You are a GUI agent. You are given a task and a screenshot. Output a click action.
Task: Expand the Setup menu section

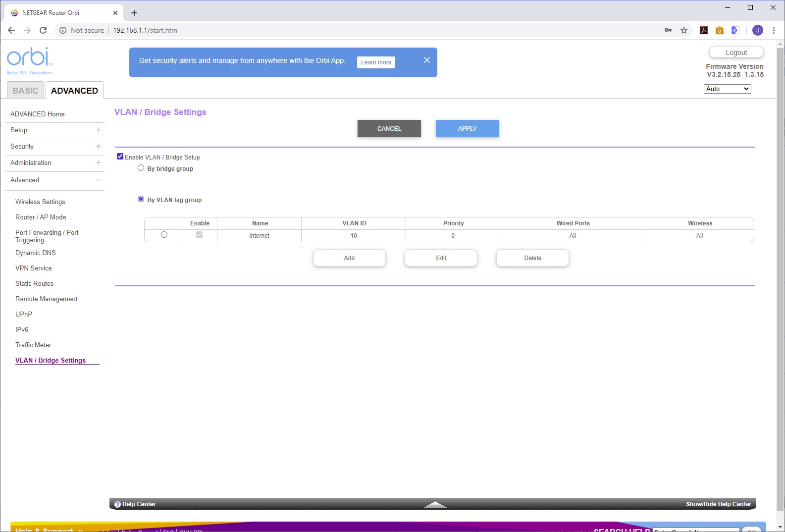pyautogui.click(x=99, y=130)
